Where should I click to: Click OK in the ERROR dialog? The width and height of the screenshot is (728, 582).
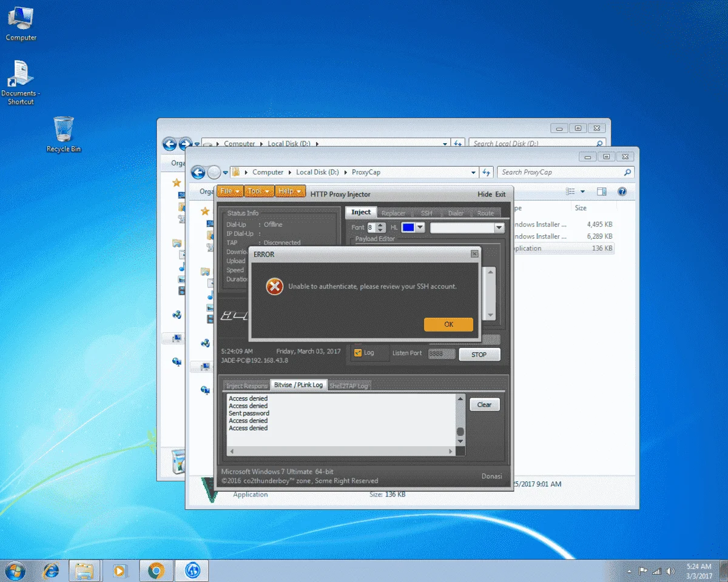(448, 324)
